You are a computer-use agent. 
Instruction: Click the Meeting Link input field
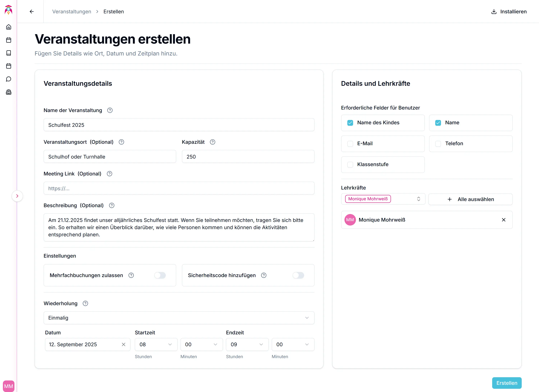click(179, 188)
